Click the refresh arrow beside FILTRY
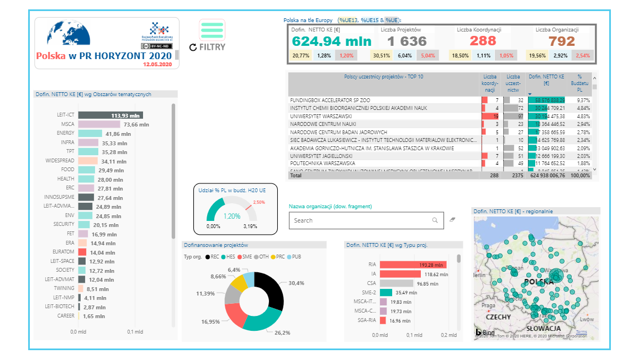Image resolution: width=644 pixels, height=359 pixels. coord(193,47)
